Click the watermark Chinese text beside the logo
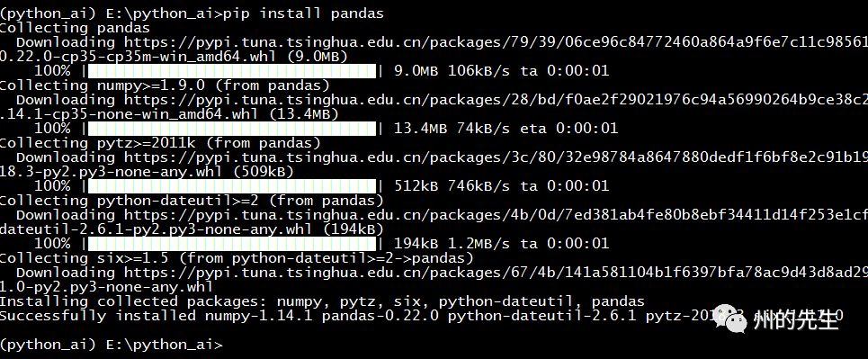868x359 pixels. pyautogui.click(x=795, y=320)
